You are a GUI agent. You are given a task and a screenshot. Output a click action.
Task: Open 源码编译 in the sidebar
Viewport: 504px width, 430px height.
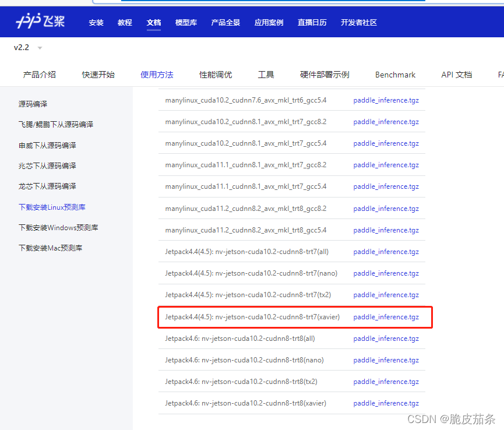(x=33, y=104)
